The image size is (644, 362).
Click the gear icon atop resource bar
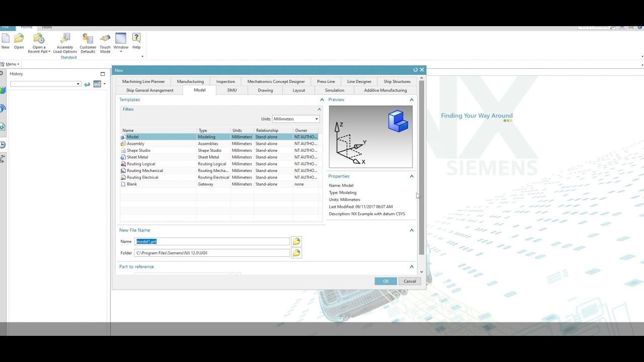[2, 73]
